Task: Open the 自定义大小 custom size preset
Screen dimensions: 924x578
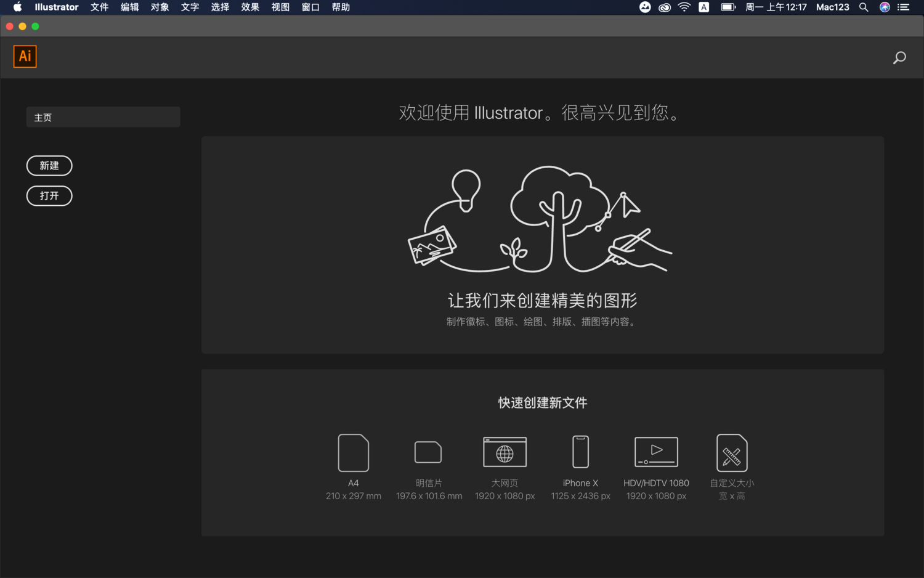Action: point(732,465)
